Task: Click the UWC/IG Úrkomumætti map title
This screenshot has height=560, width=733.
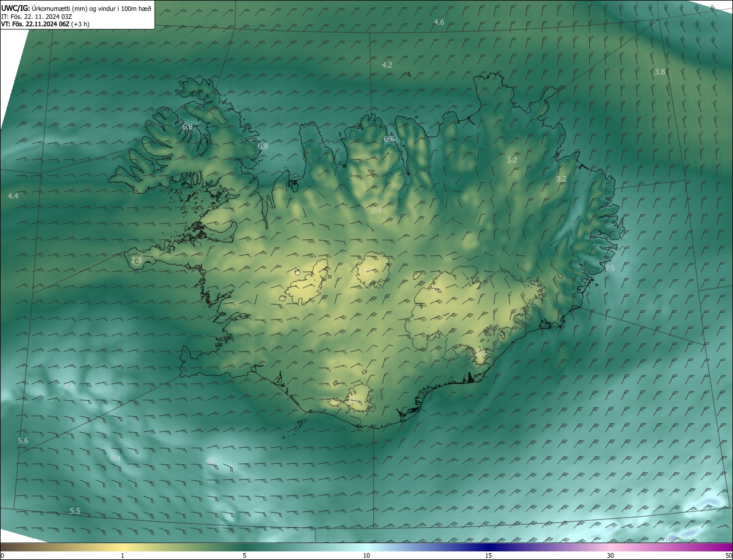Action: pos(76,8)
